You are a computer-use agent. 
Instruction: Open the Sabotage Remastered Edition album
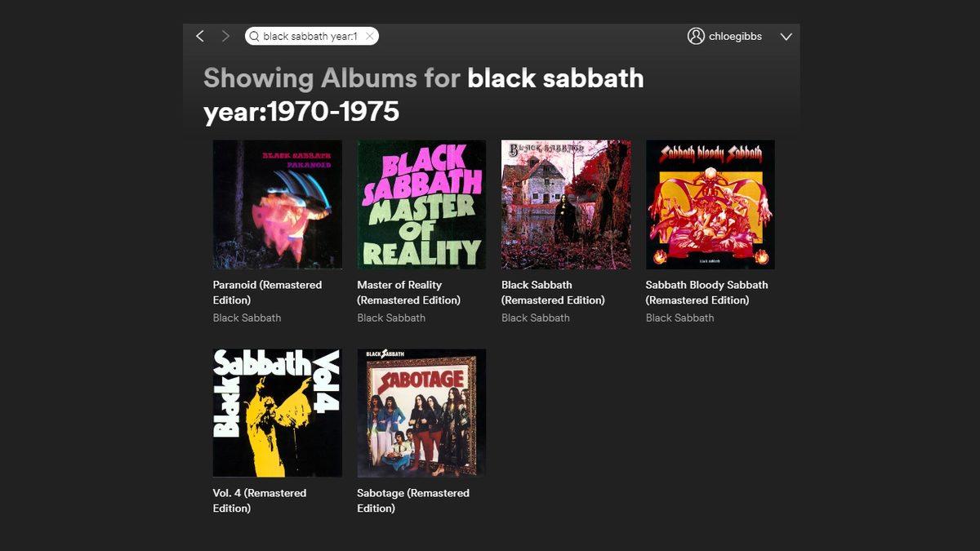point(412,500)
